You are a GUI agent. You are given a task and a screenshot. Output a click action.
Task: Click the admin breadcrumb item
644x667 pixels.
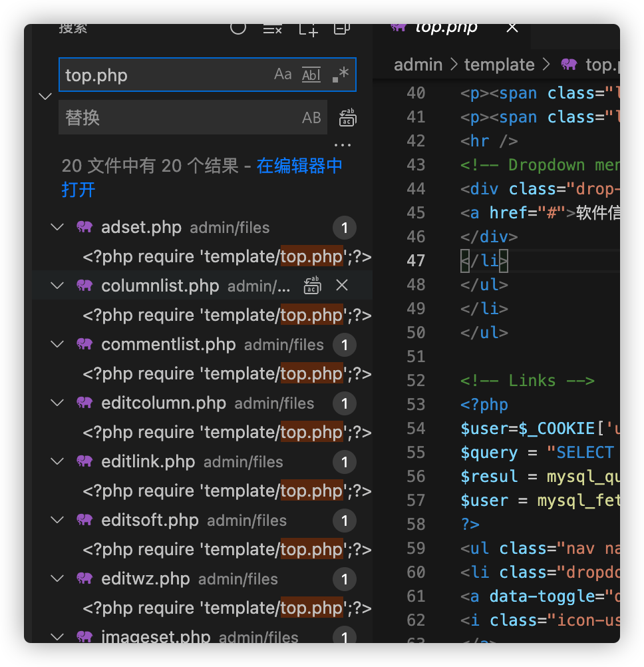(418, 65)
